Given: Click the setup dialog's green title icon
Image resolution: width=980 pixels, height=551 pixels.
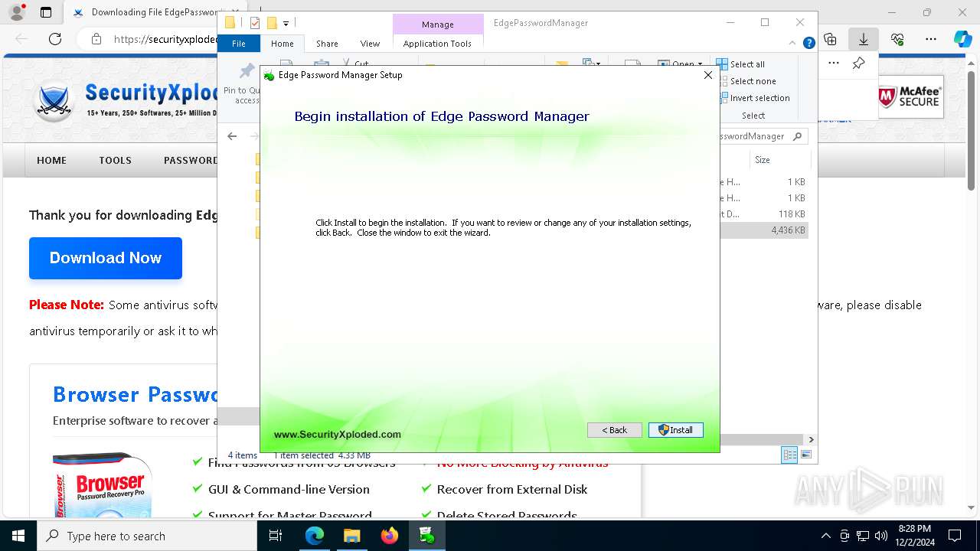Looking at the screenshot, I should coord(269,76).
